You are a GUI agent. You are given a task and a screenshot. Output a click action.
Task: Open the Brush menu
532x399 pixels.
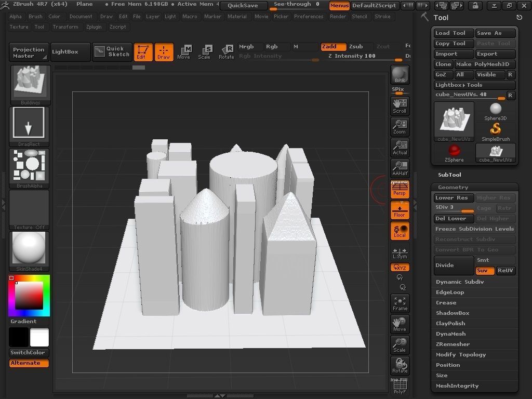[x=35, y=16]
